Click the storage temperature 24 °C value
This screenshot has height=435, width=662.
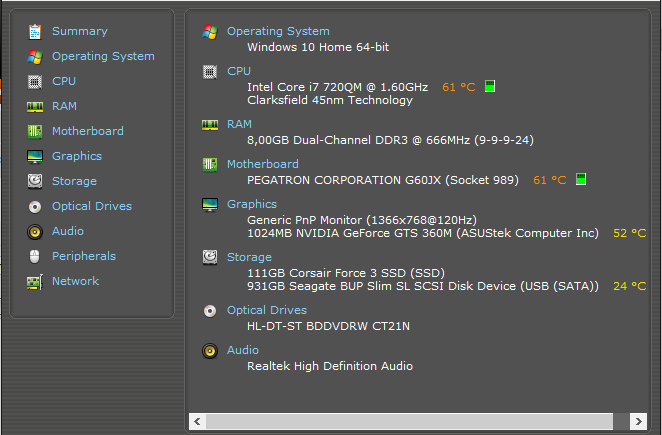(629, 286)
